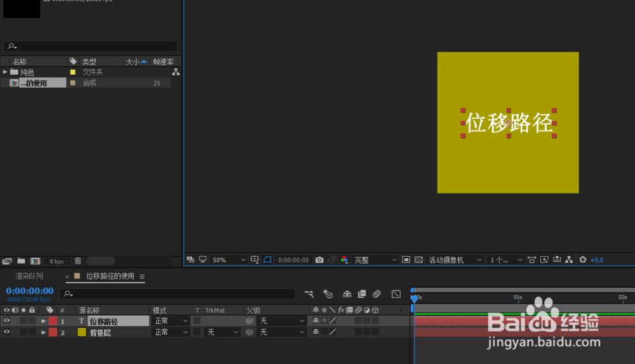Toggle shy switch for 背景层 layer
The height and width of the screenshot is (364, 635).
click(316, 332)
